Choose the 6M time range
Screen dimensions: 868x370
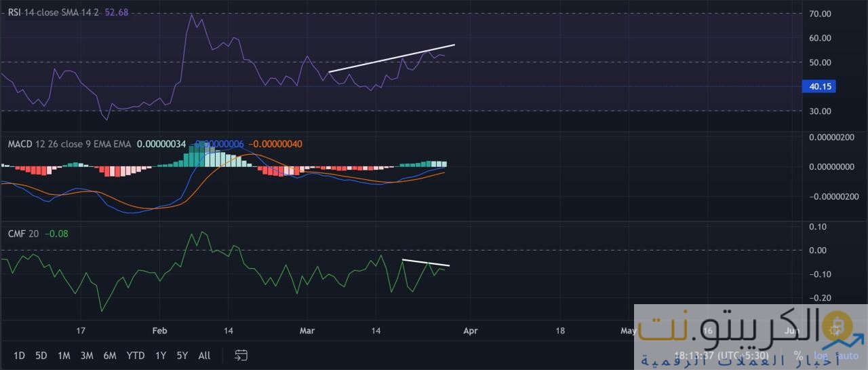[109, 355]
